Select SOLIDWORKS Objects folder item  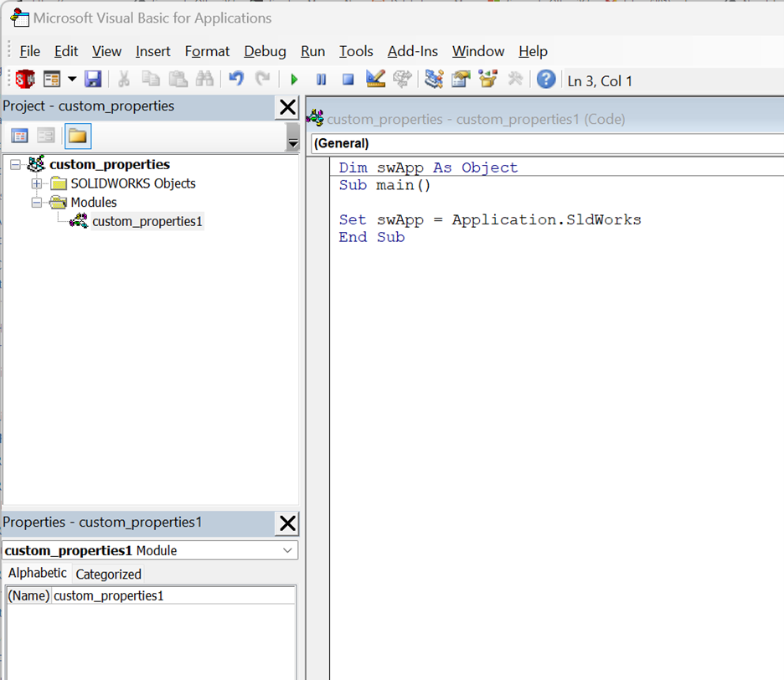click(133, 183)
